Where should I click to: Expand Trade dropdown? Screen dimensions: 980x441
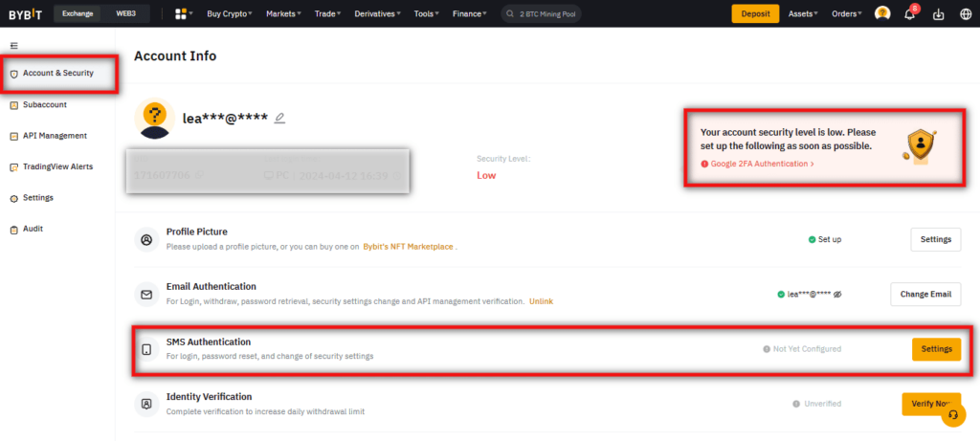pos(327,13)
